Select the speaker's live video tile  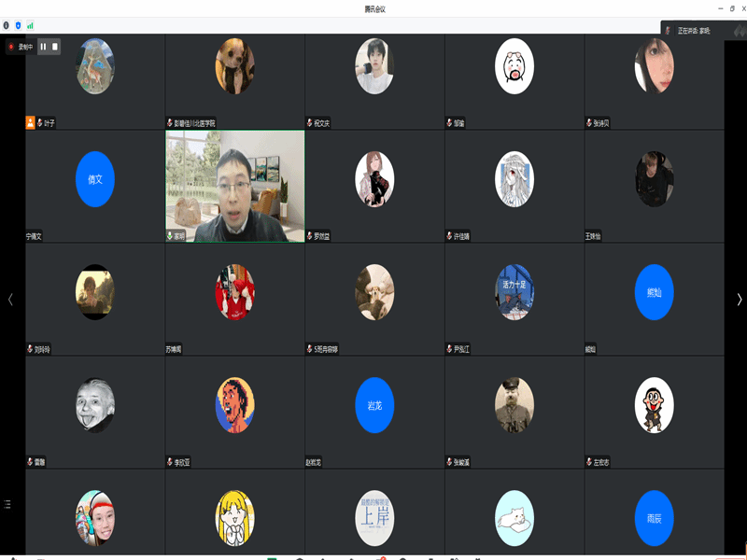(234, 186)
